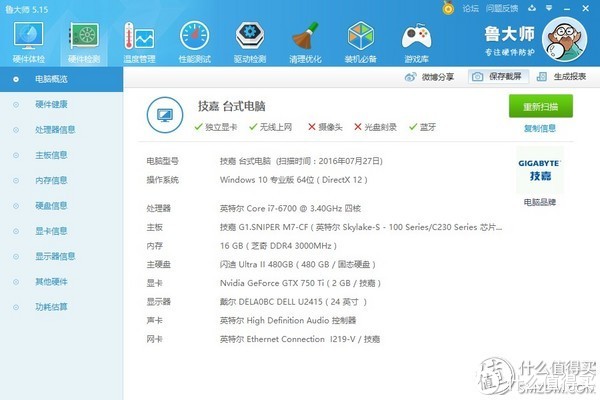Click the 无线上网 checkmark status
Screen dimensions: 600x400
coord(271,127)
